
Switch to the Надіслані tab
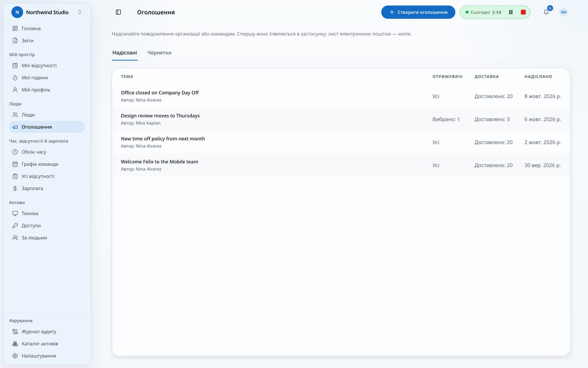[x=125, y=53]
